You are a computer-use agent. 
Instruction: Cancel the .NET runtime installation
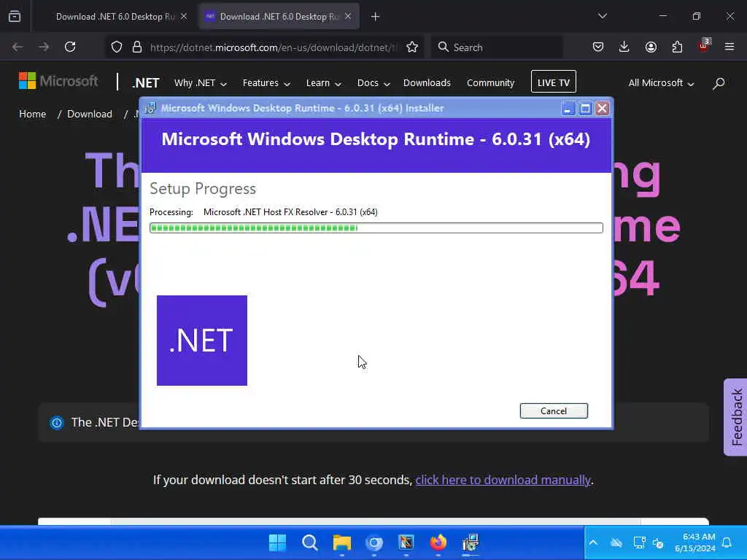coord(554,411)
